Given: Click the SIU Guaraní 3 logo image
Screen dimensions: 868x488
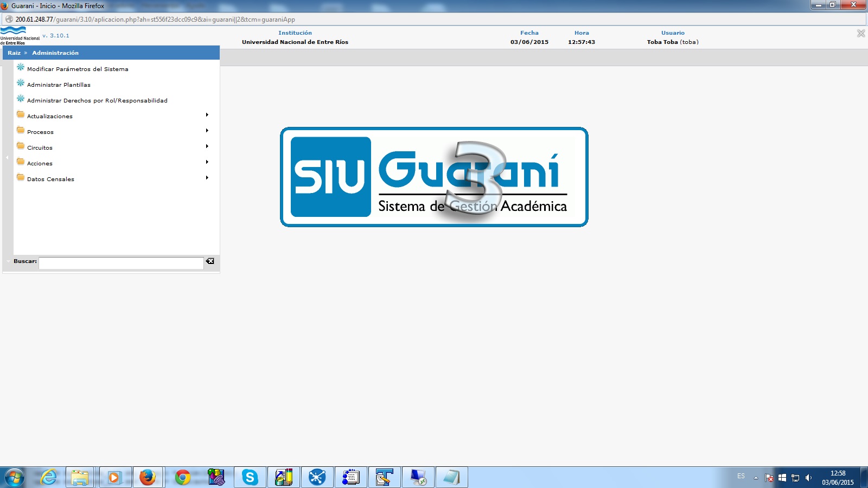Looking at the screenshot, I should 434,177.
